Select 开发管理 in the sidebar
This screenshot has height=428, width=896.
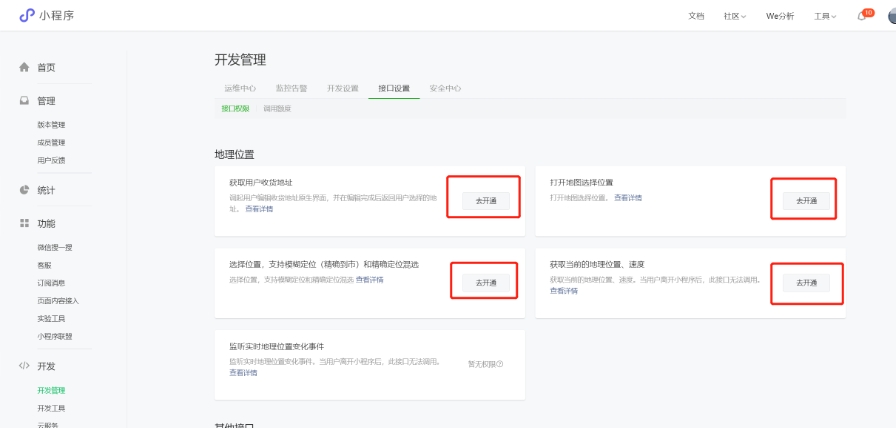(x=51, y=390)
